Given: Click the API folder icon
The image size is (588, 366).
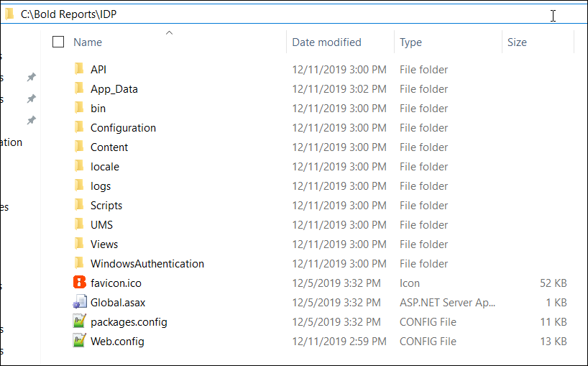Looking at the screenshot, I should tap(79, 69).
